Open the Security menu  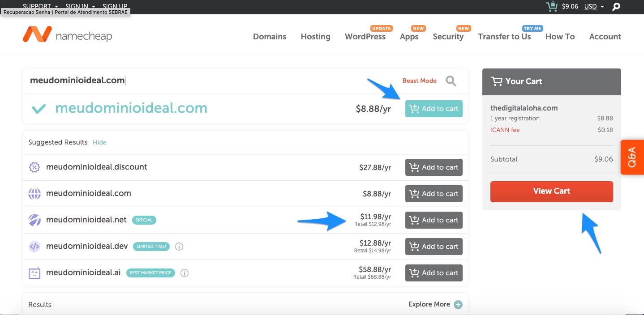pyautogui.click(x=448, y=37)
